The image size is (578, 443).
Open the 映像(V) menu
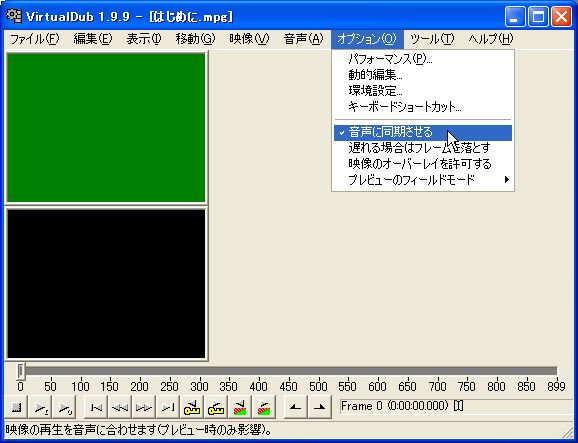pyautogui.click(x=249, y=39)
